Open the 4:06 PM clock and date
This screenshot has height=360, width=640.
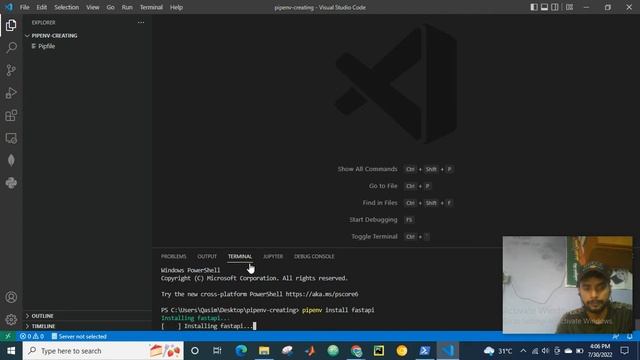click(600, 351)
